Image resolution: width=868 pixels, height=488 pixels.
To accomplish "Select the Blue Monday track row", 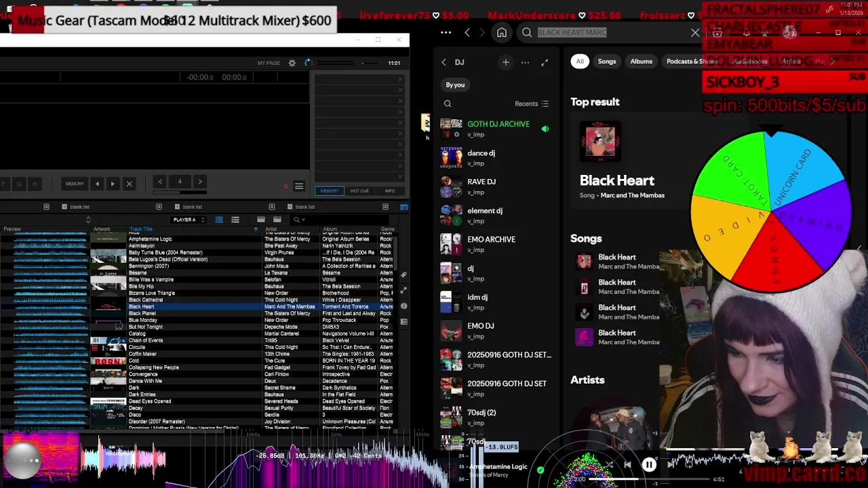I will click(x=197, y=320).
